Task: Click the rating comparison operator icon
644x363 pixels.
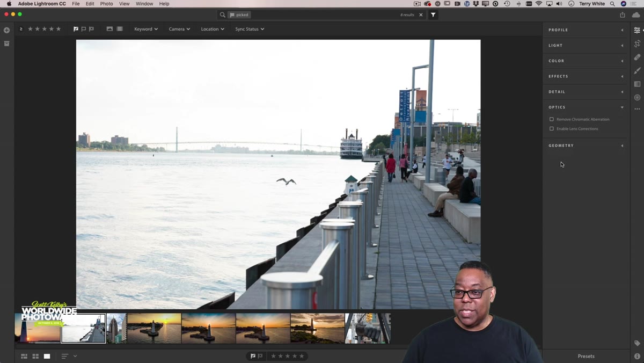Action: click(x=21, y=29)
